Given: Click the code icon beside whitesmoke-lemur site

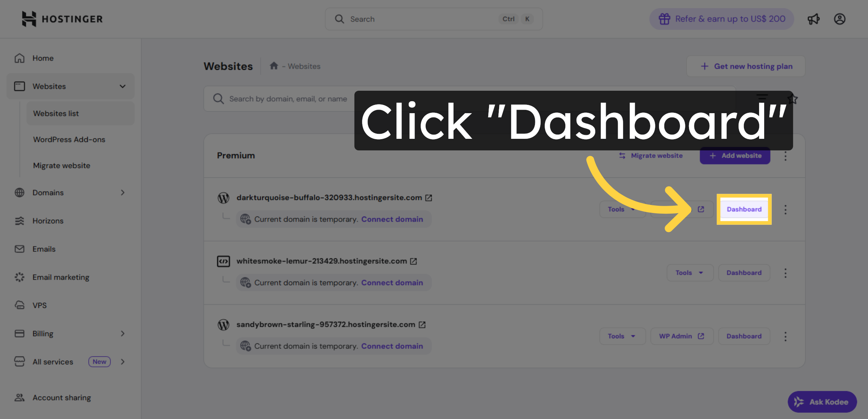Looking at the screenshot, I should (224, 261).
